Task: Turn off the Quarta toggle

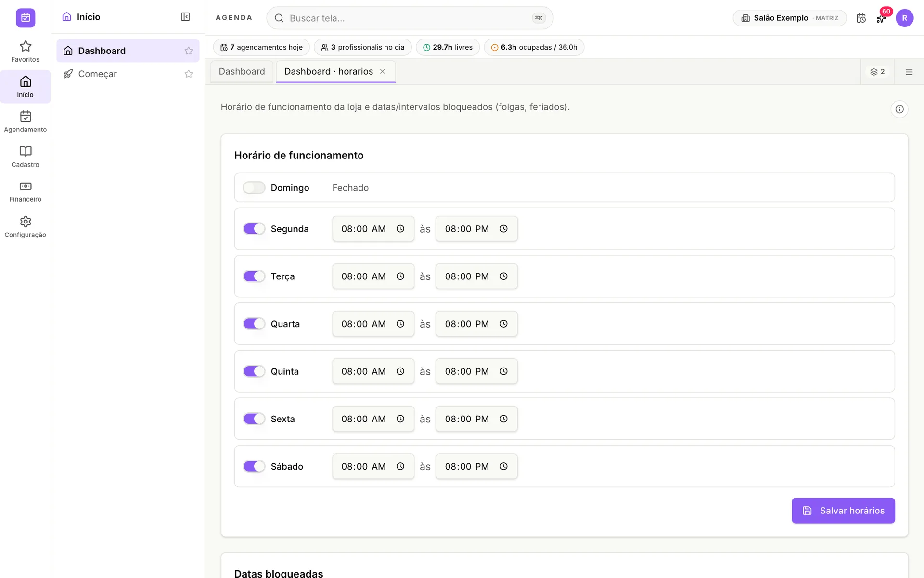Action: [x=254, y=324]
